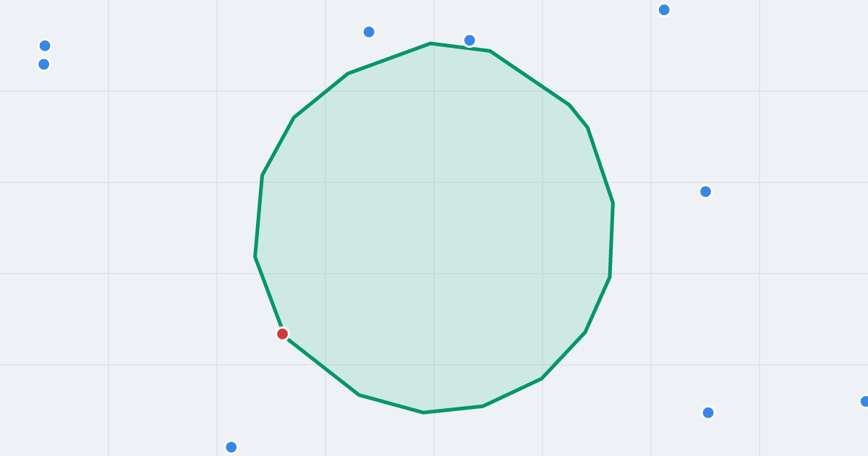Pick the upper of the two far-left blue dots
The width and height of the screenshot is (868, 456).
[45, 46]
